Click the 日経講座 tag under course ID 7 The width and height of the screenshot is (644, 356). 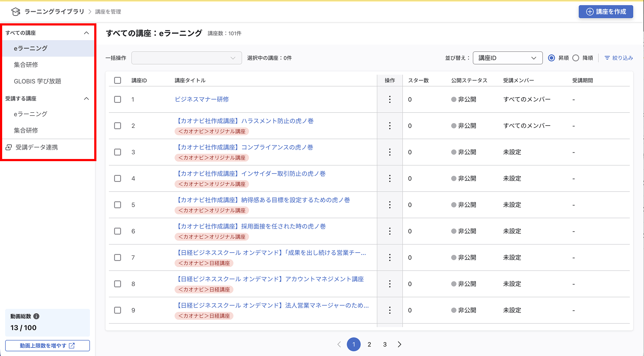tap(204, 263)
